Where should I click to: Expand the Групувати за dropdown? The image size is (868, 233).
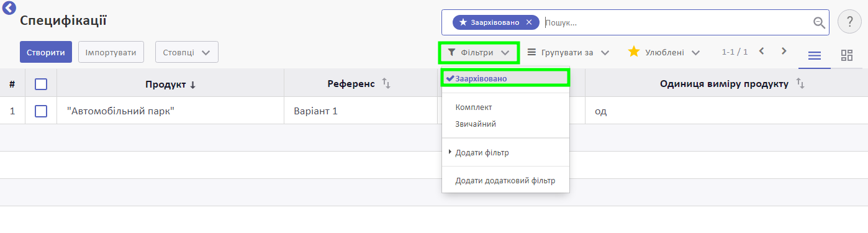tap(567, 53)
